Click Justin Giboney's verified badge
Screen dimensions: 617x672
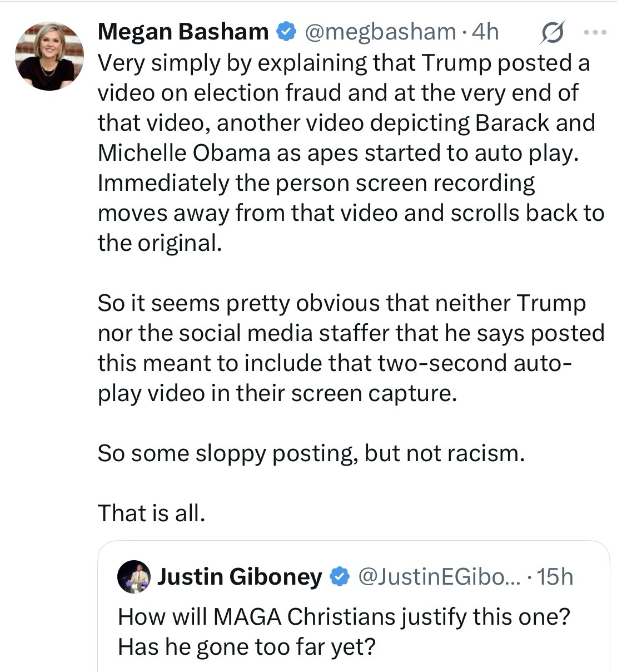pos(339,577)
